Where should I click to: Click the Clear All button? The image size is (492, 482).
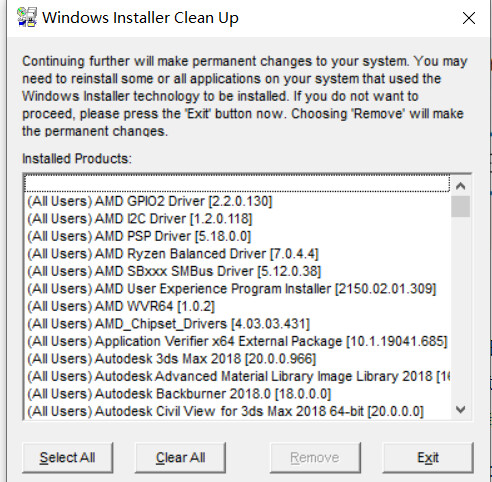pos(180,458)
